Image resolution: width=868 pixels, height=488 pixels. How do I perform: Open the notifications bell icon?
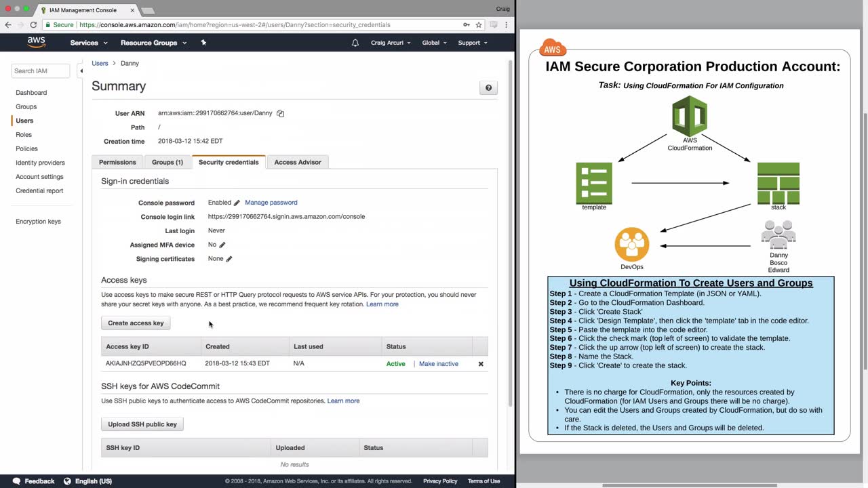point(355,43)
